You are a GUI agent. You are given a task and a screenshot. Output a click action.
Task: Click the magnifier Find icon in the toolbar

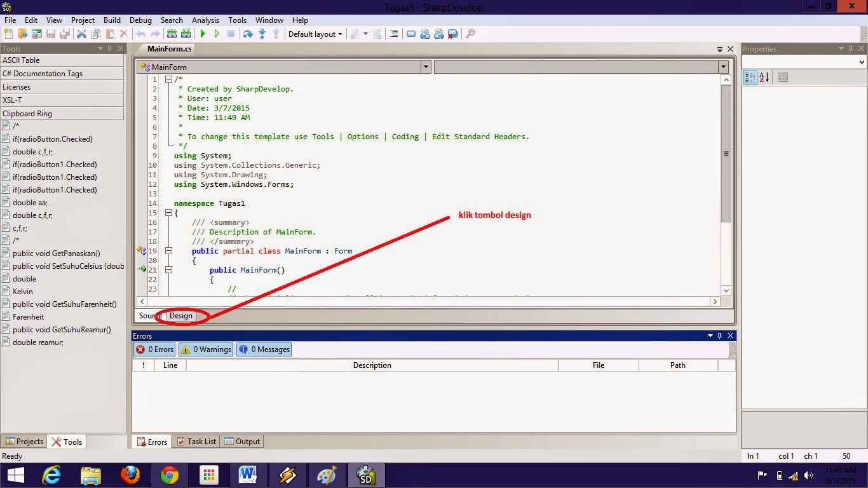tap(470, 34)
